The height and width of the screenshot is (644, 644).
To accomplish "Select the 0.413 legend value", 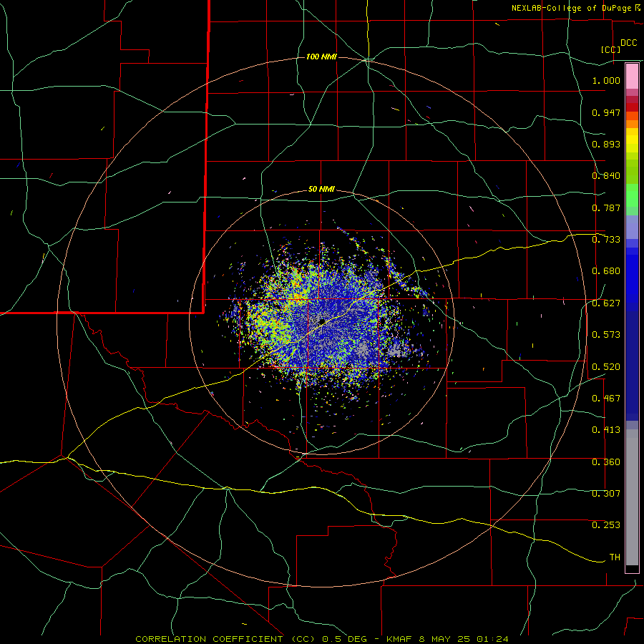I will pyautogui.click(x=606, y=430).
